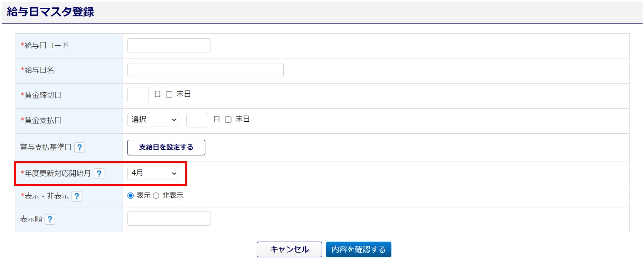Focus the 表示順 input field
Image resolution: width=644 pixels, height=271 pixels.
(x=169, y=219)
